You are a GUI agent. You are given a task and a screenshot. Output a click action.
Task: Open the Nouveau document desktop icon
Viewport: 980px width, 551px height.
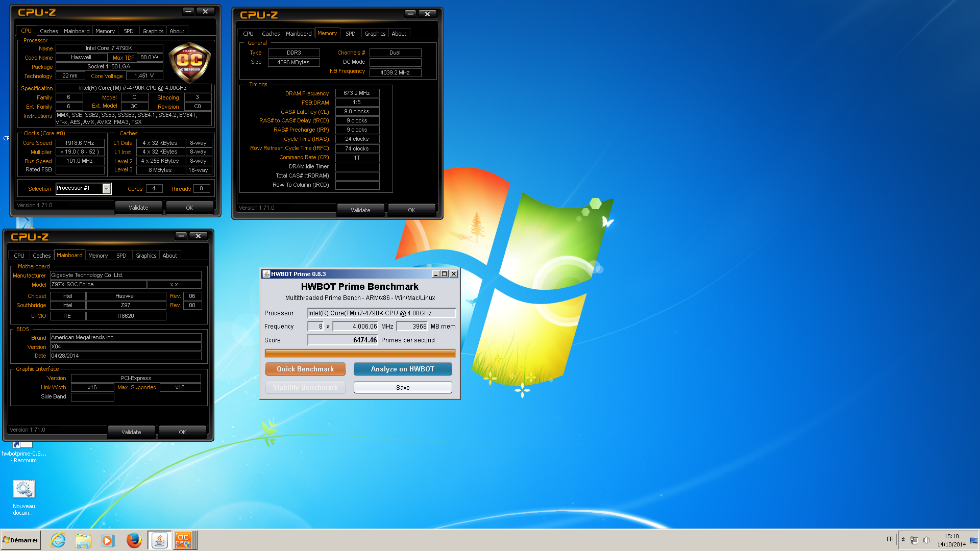(23, 498)
